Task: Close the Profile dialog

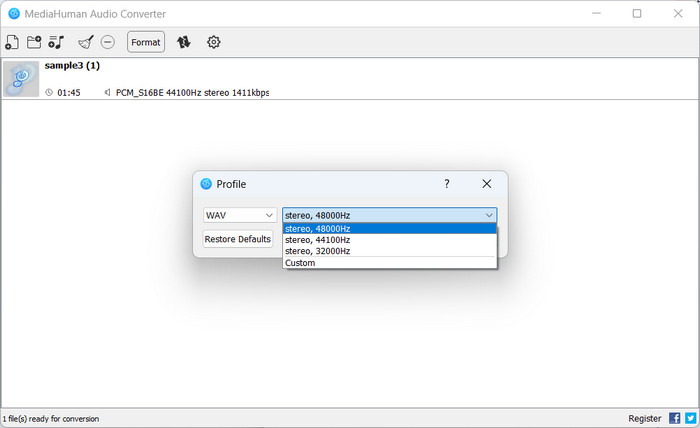Action: (487, 184)
